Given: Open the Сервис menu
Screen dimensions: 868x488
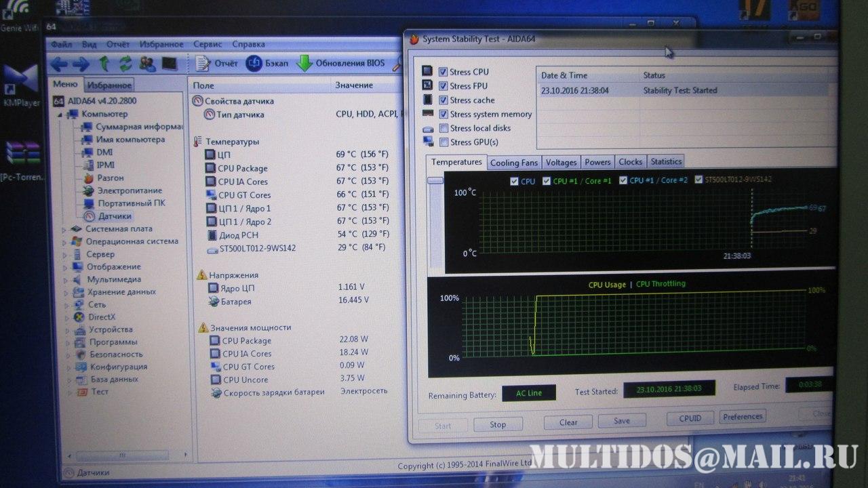Looking at the screenshot, I should click(x=208, y=44).
